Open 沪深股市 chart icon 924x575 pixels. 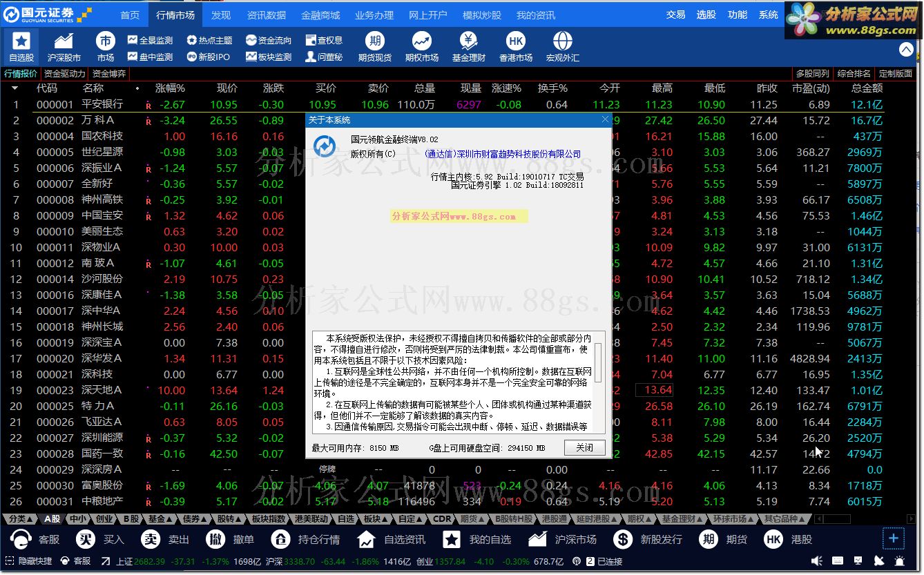pyautogui.click(x=64, y=41)
